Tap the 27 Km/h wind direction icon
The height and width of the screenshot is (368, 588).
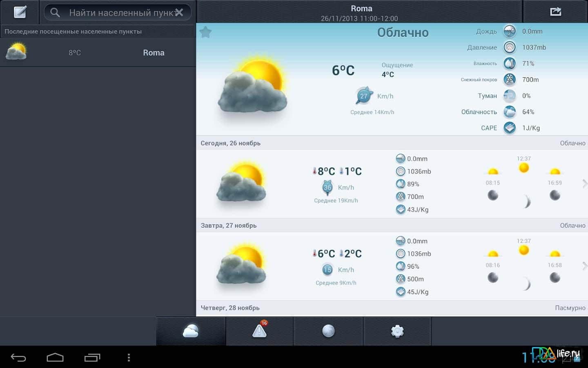(363, 96)
